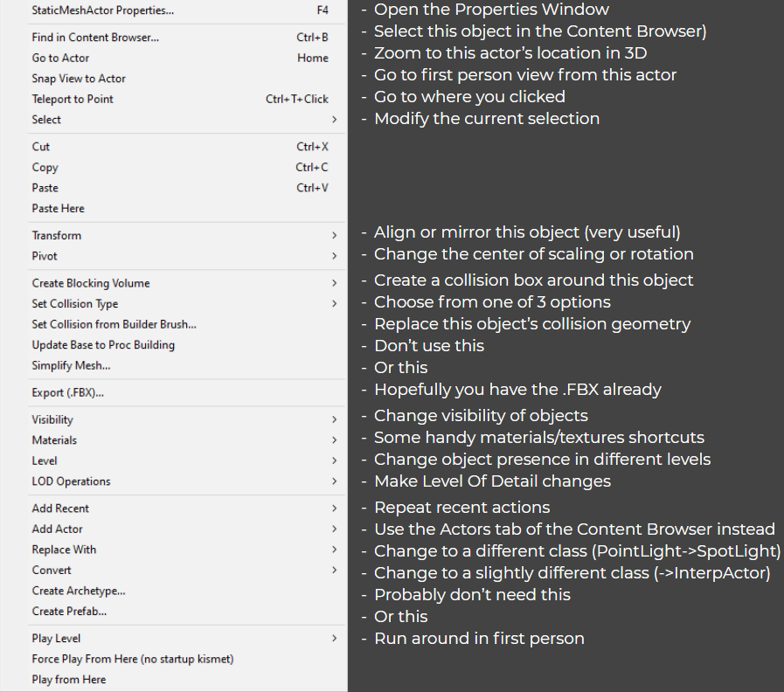Expand the LOD Operations submenu
The height and width of the screenshot is (692, 784).
tap(71, 481)
